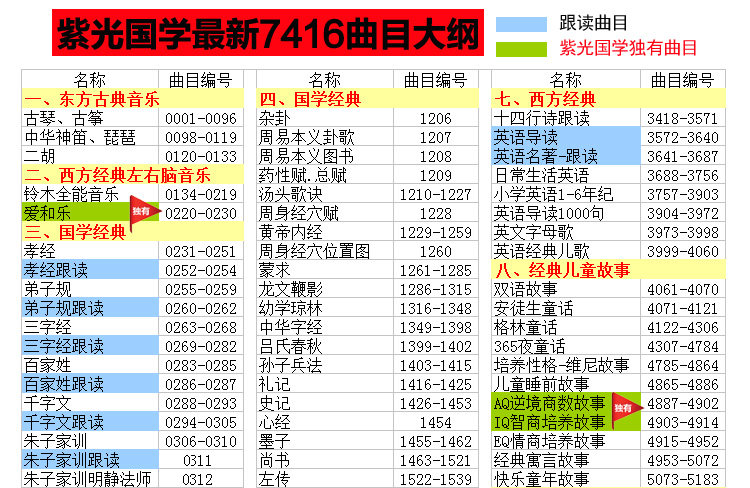Click the blue cell 三字经跟读
The image size is (750, 488).
90,346
